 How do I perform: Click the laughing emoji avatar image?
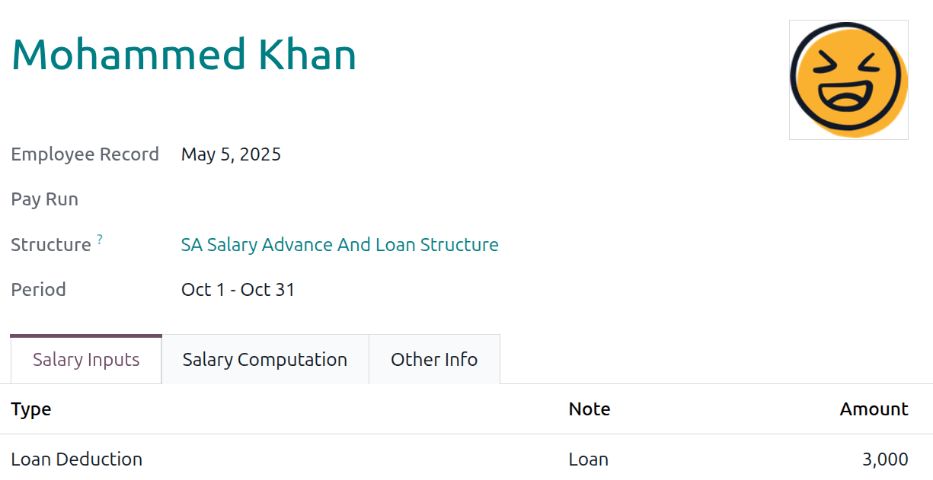pos(849,80)
